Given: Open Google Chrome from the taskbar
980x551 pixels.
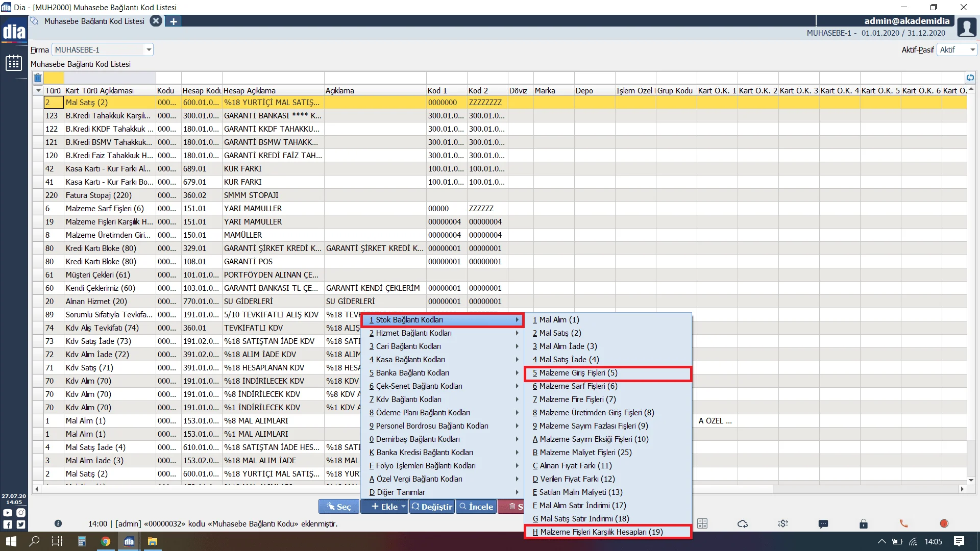Looking at the screenshot, I should point(105,541).
